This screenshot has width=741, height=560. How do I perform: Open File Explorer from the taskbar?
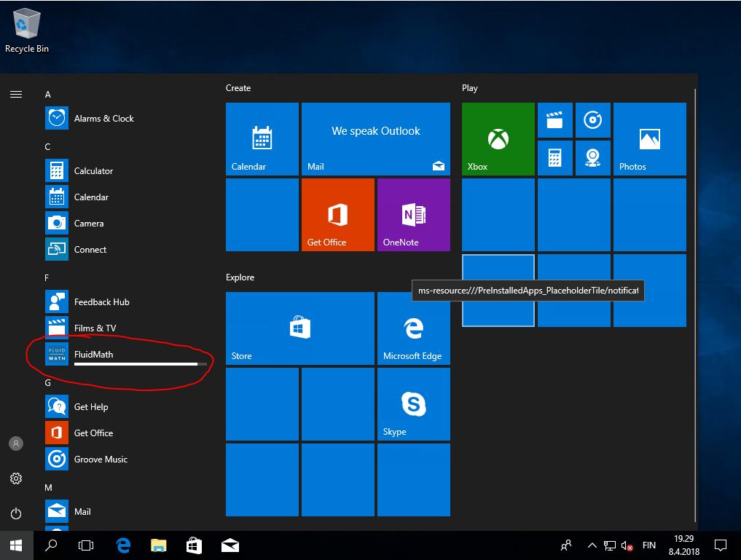159,546
